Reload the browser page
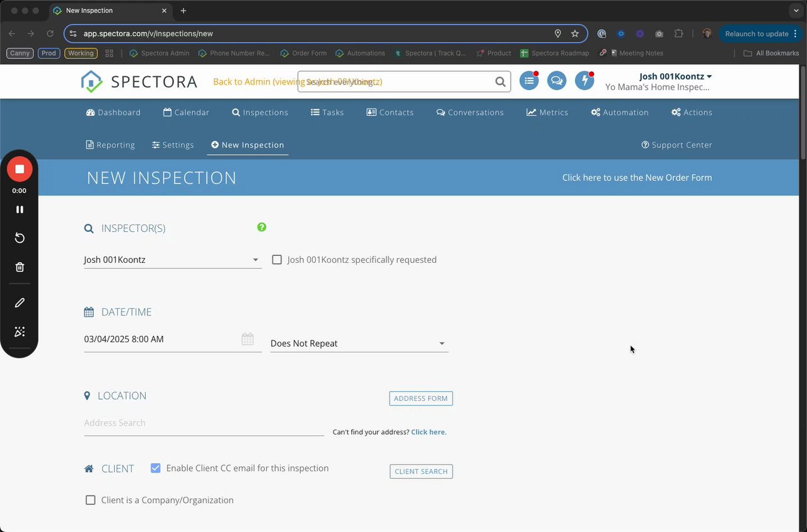This screenshot has height=532, width=807. [x=50, y=33]
